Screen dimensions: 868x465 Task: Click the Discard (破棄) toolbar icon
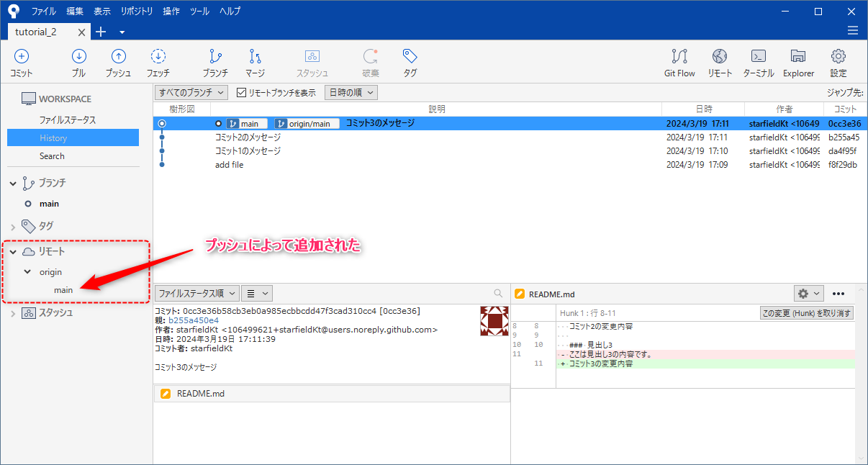[371, 57]
